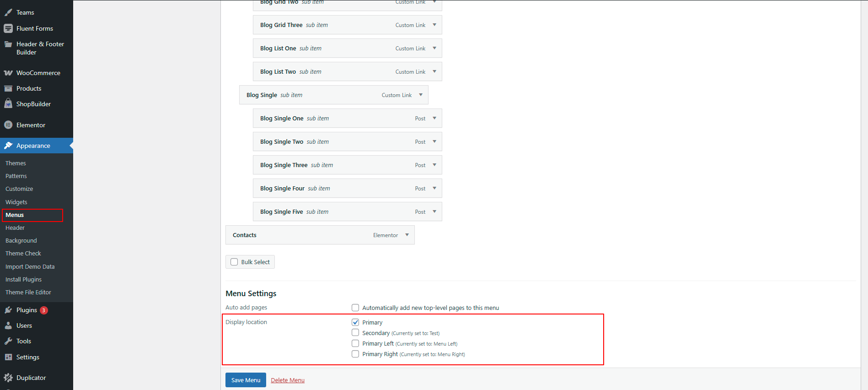Expand the Blog Single Custom Link item
The width and height of the screenshot is (868, 390).
(421, 95)
